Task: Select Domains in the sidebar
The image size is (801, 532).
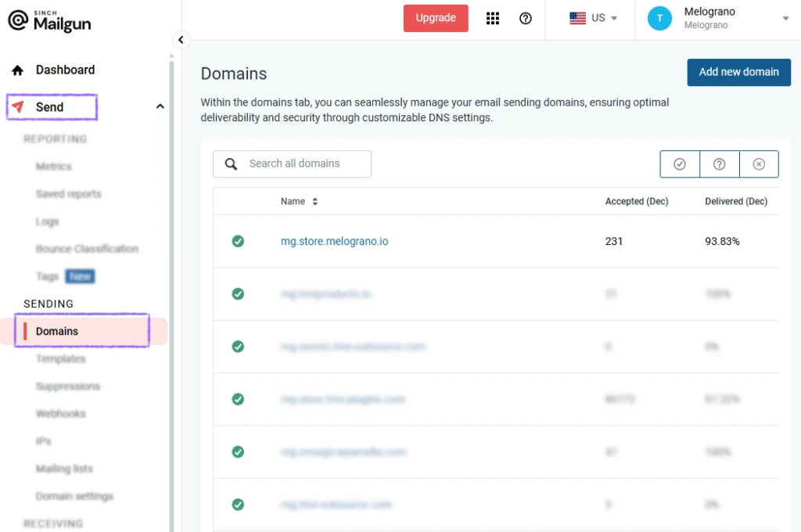Action: tap(57, 331)
